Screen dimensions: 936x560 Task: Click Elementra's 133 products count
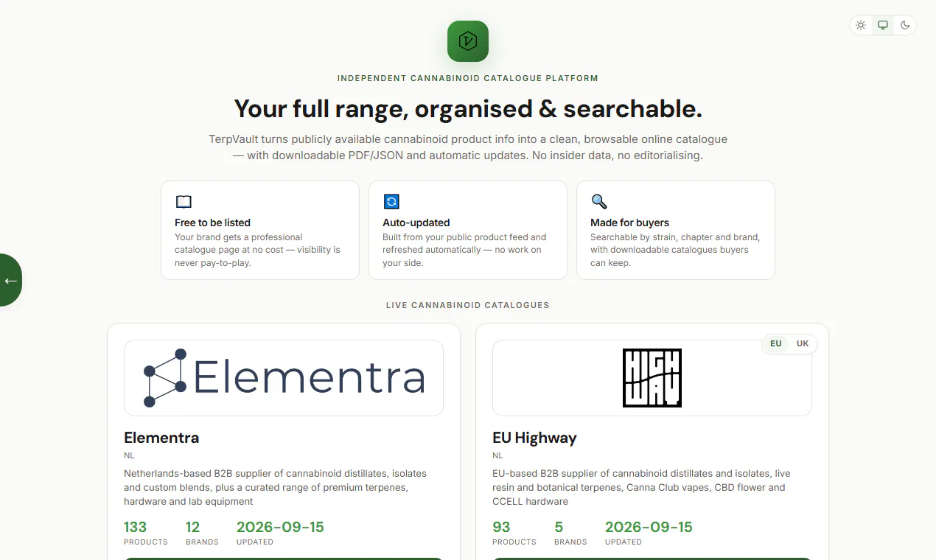(136, 527)
